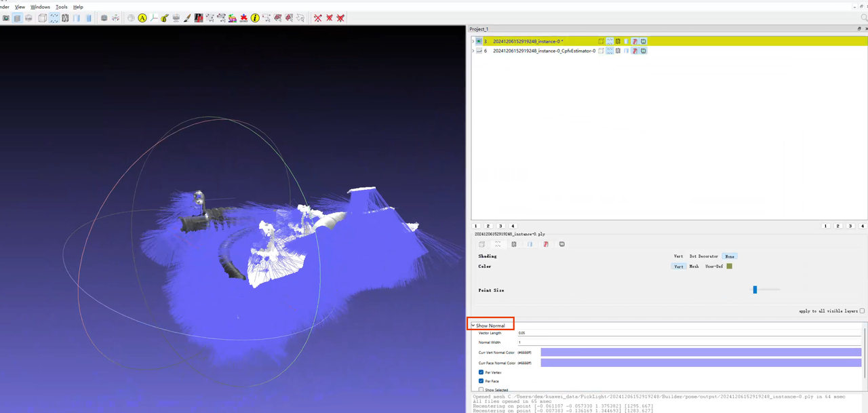Enable 'apply to all visible layers' checkbox
This screenshot has width=868, height=413.
click(862, 311)
